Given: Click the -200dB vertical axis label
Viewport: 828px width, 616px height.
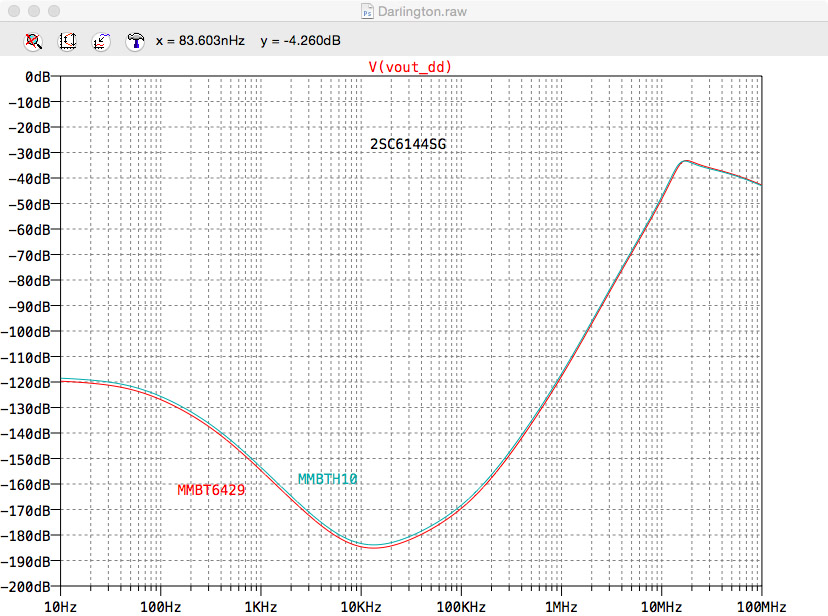Looking at the screenshot, I should click(x=26, y=586).
